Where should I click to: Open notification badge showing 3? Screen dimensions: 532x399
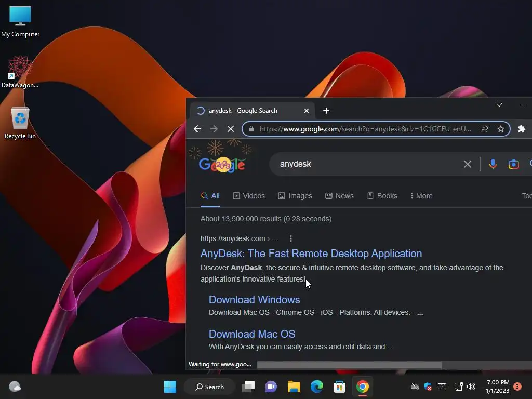tap(517, 387)
